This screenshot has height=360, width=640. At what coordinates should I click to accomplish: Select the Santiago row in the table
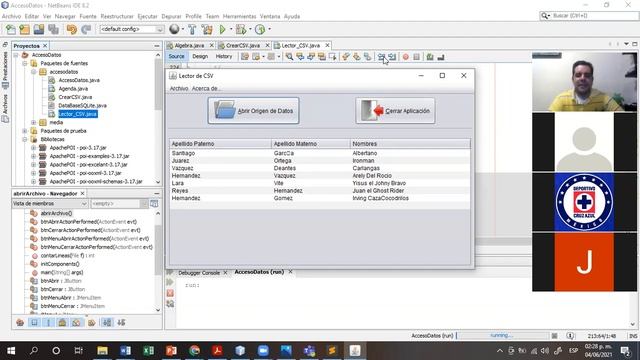point(320,153)
